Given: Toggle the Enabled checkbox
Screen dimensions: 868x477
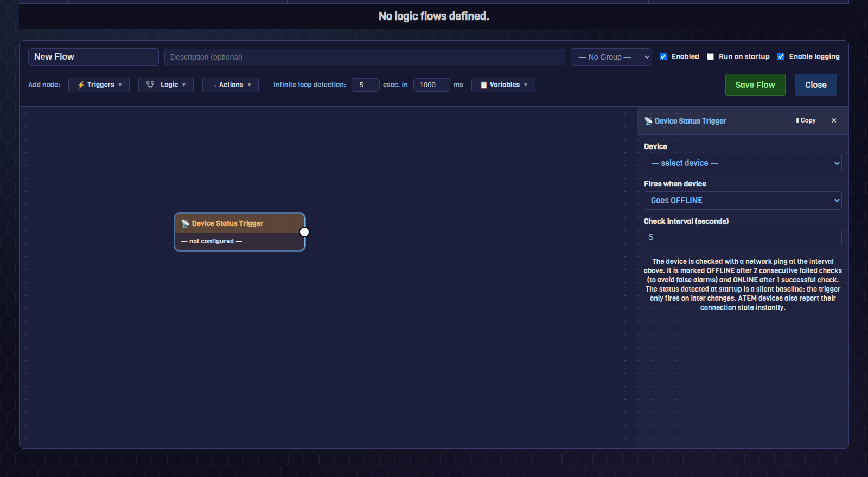Looking at the screenshot, I should (x=663, y=56).
